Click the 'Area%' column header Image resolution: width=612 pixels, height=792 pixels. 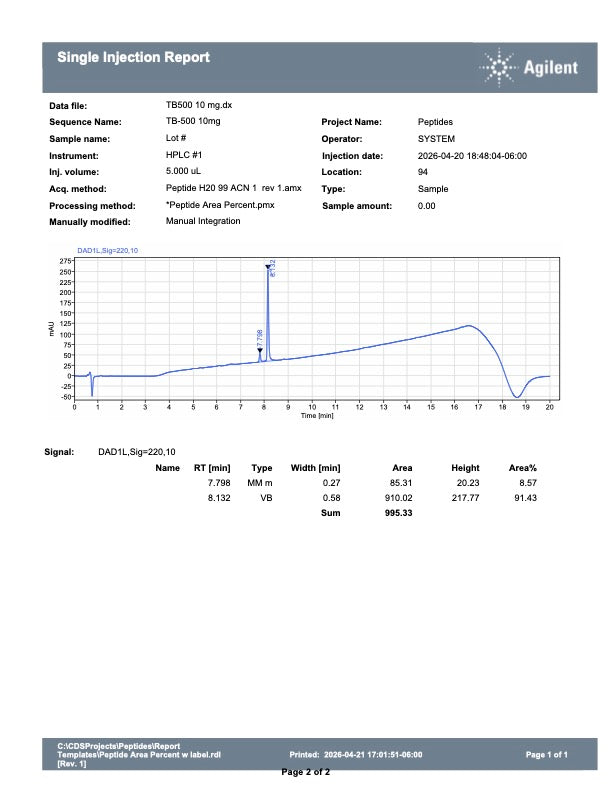click(523, 468)
